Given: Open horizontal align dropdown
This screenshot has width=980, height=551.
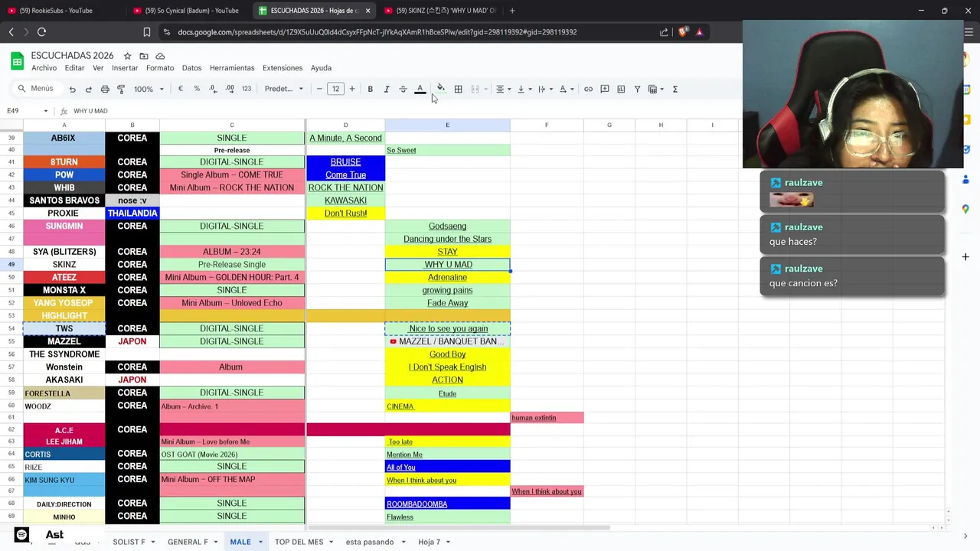Looking at the screenshot, I should point(503,89).
